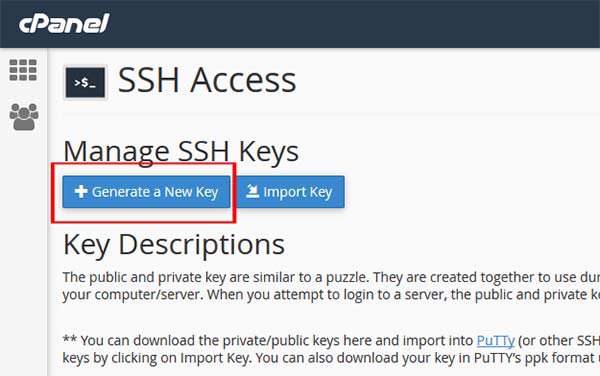600x376 pixels.
Task: Click the 'Generate a New Key' label text
Action: point(155,192)
